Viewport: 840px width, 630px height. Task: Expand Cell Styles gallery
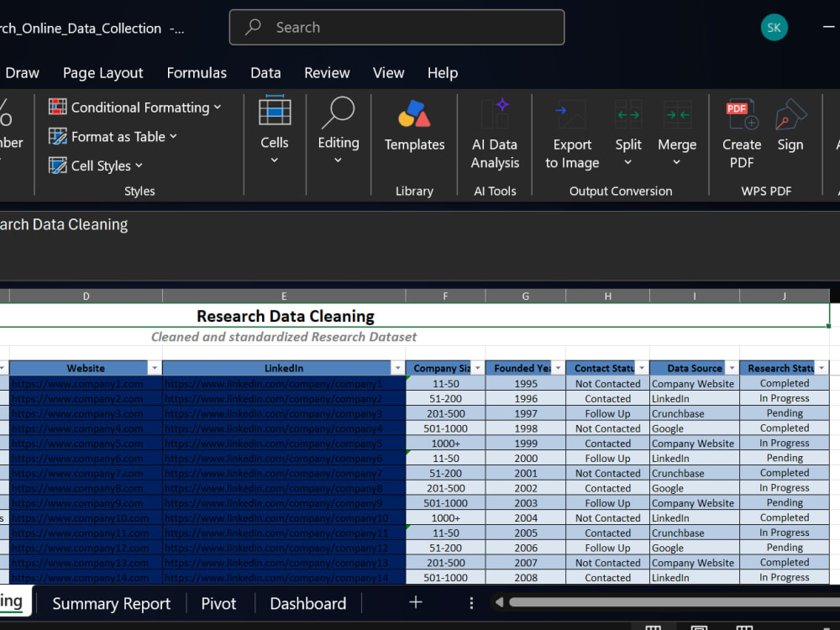(96, 165)
